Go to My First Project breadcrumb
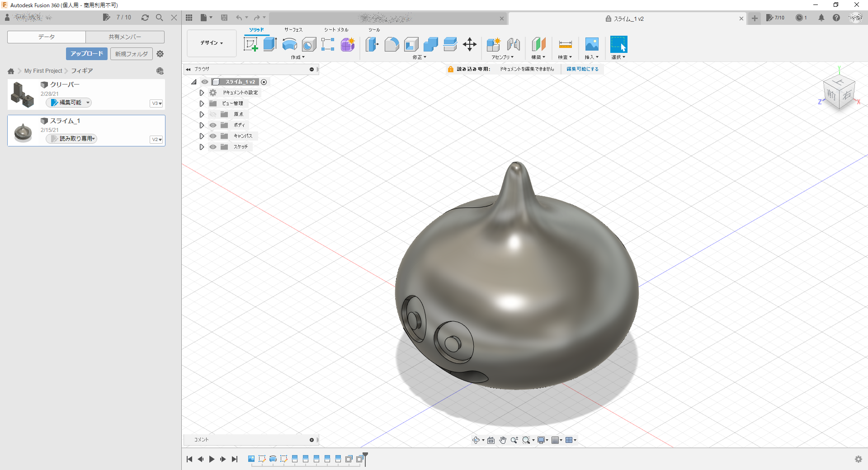Screen dimensions: 868x470 (43, 71)
